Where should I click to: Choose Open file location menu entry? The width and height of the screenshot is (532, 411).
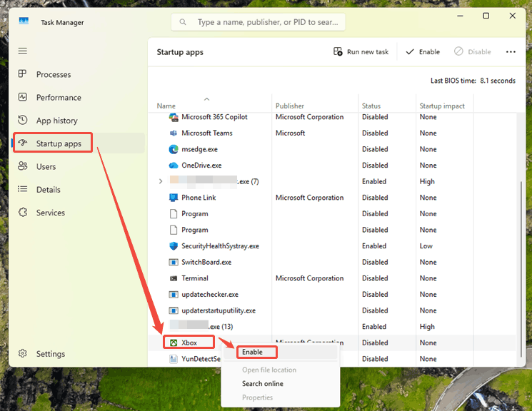pyautogui.click(x=269, y=370)
